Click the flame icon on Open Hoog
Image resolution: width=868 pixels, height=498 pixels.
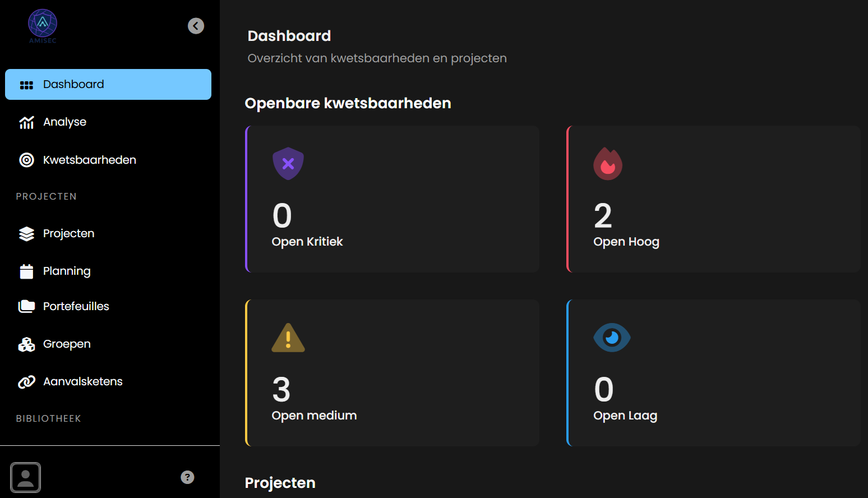608,164
